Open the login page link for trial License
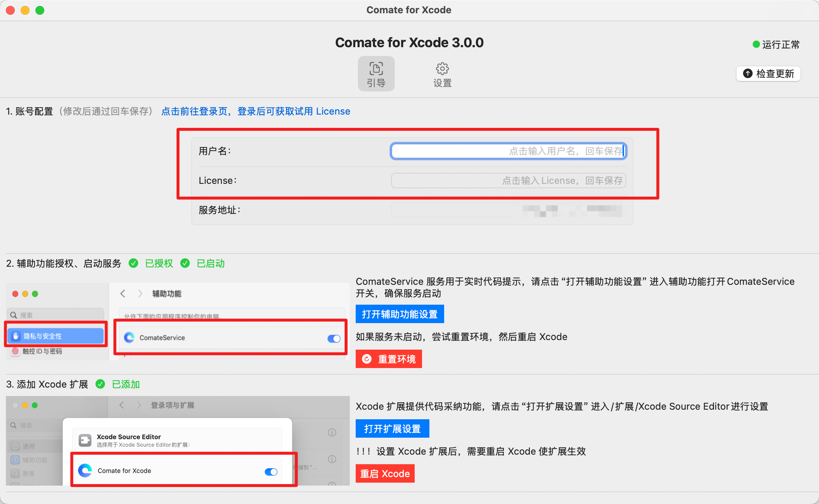 pos(256,111)
